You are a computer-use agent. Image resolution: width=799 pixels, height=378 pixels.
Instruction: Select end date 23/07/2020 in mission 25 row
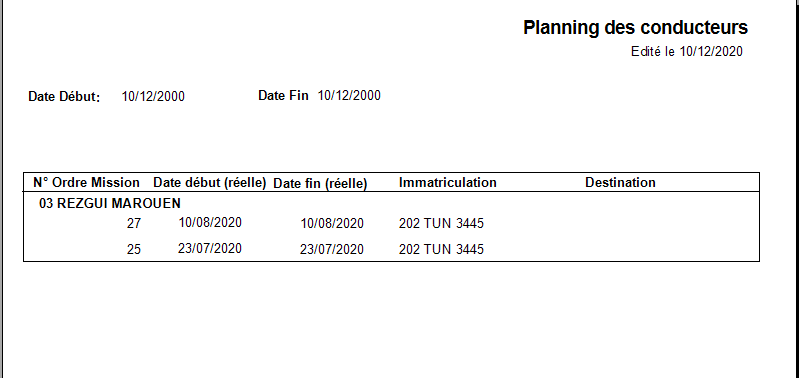click(x=332, y=250)
